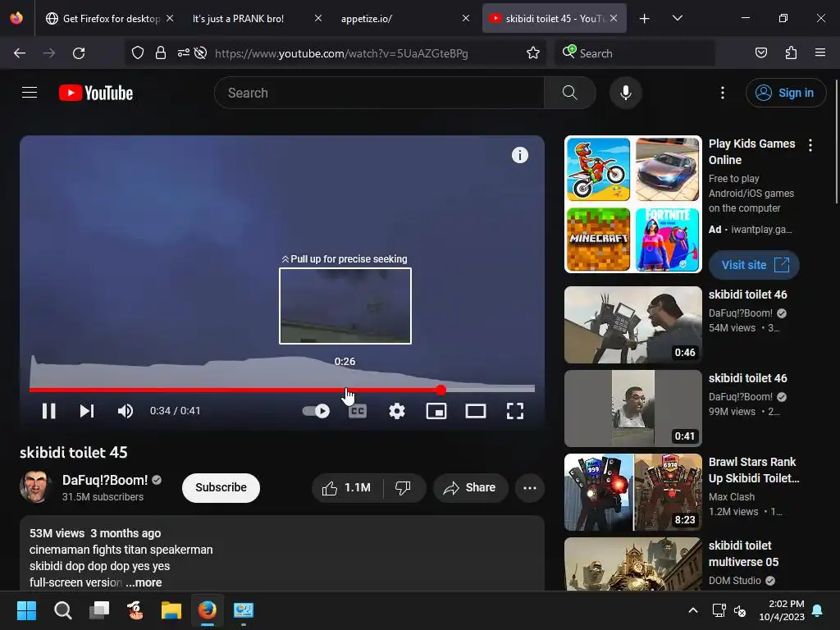Select the skibidi toilet 45 YouTube tab
This screenshot has width=840, height=630.
552,18
